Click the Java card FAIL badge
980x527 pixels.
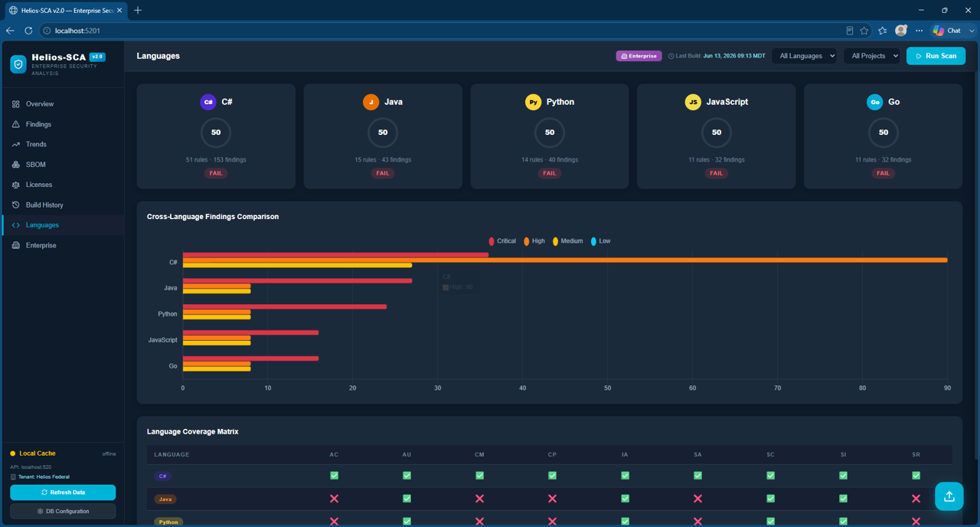383,173
